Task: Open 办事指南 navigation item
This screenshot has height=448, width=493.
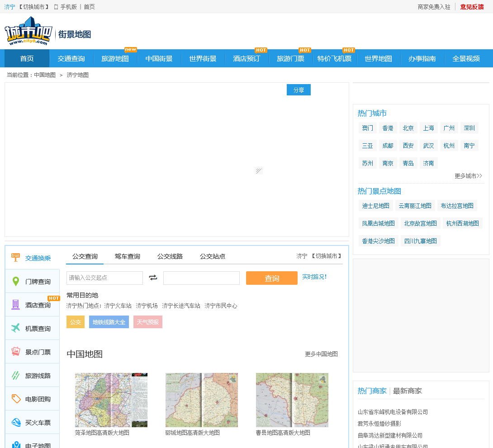Action: [422, 58]
